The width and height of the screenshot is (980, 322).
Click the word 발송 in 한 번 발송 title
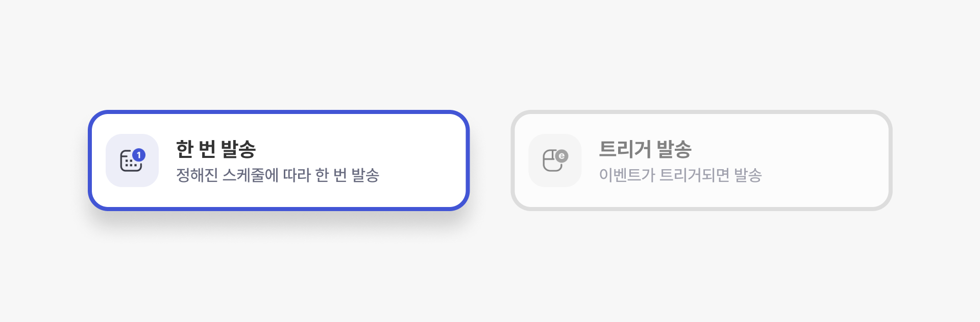point(238,149)
